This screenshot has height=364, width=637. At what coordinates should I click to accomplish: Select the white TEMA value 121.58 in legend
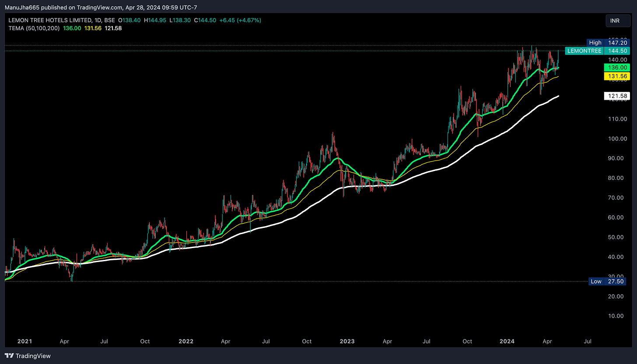[x=113, y=28]
